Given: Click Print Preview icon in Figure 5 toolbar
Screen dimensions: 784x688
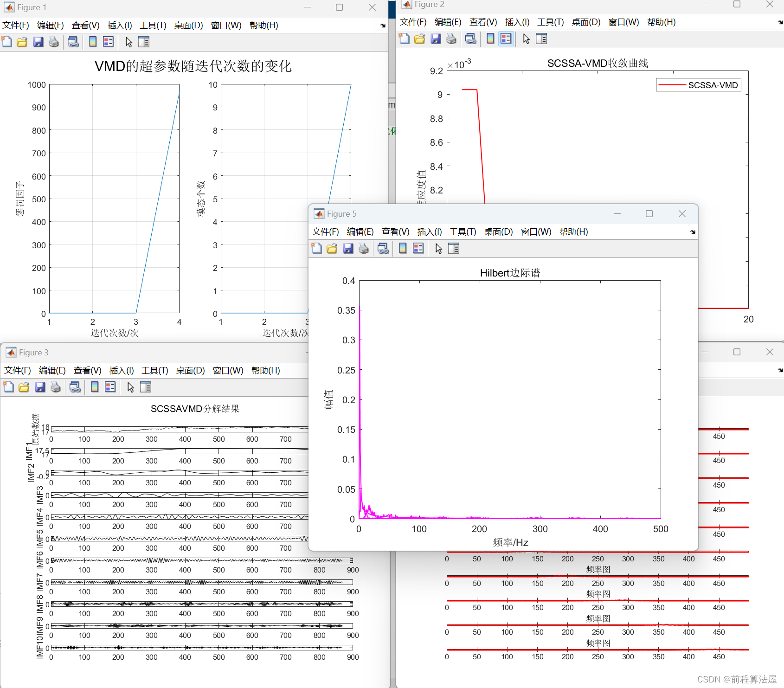Looking at the screenshot, I should click(x=383, y=249).
